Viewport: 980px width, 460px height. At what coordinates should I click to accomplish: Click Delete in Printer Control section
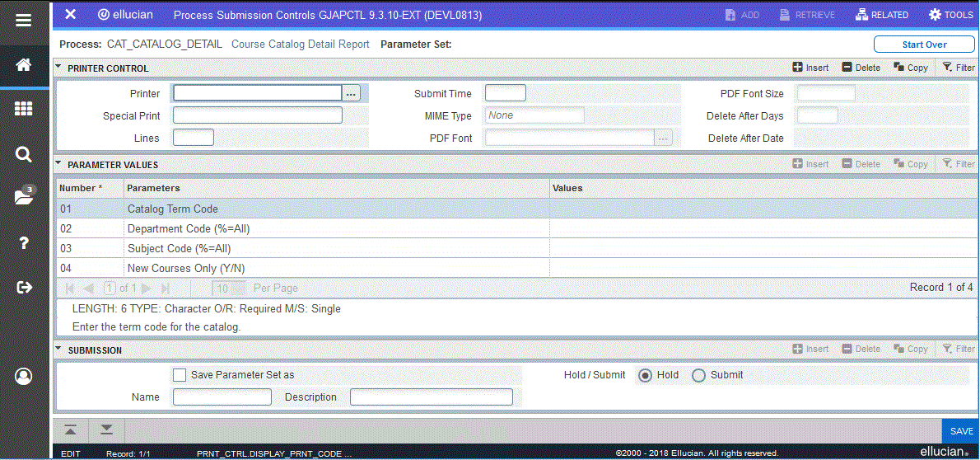coord(861,68)
